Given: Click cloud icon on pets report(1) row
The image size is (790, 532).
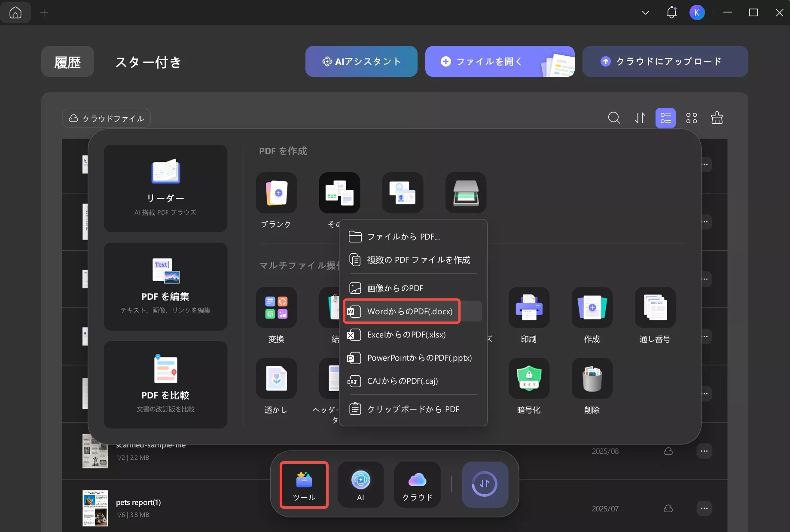Looking at the screenshot, I should point(668,508).
